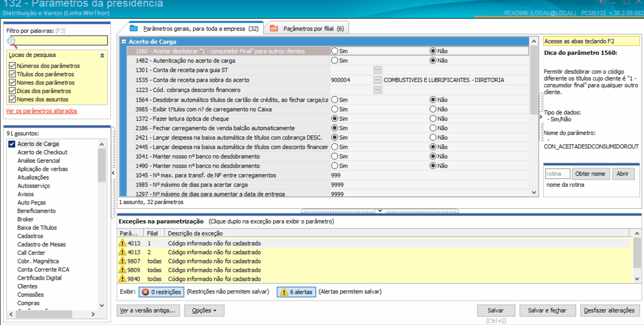
Task: Click the Salvar button
Action: (x=496, y=310)
